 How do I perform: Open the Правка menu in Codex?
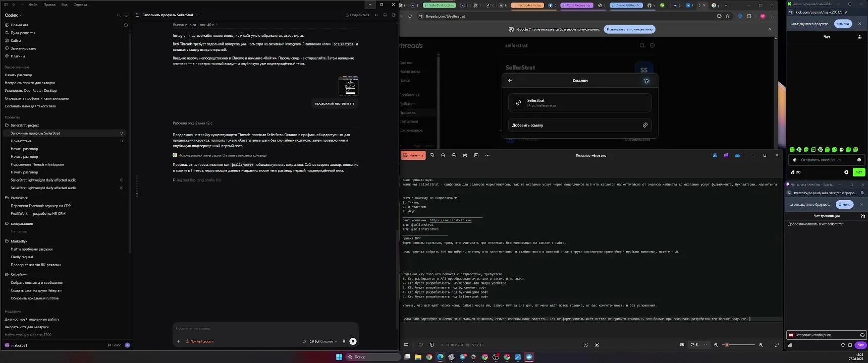[x=49, y=5]
